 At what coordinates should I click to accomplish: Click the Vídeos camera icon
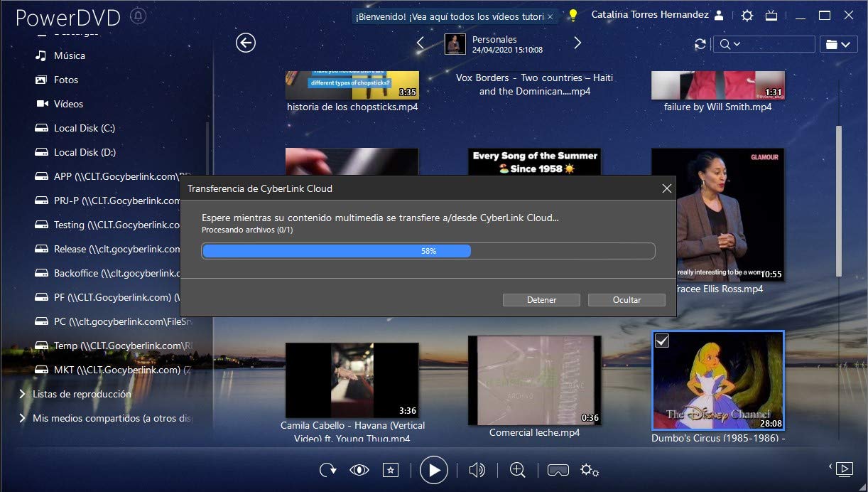[x=41, y=104]
